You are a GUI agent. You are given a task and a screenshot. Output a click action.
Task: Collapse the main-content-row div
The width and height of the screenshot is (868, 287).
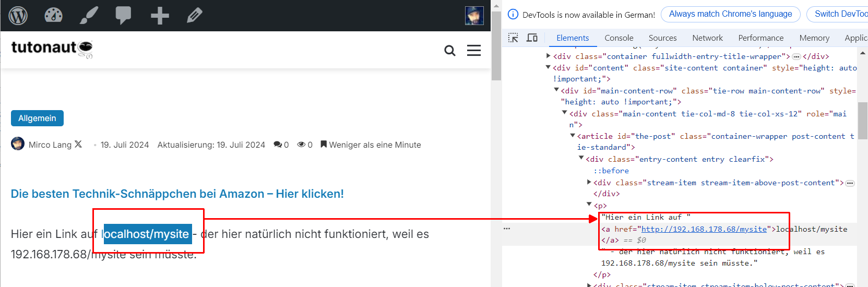tap(556, 90)
